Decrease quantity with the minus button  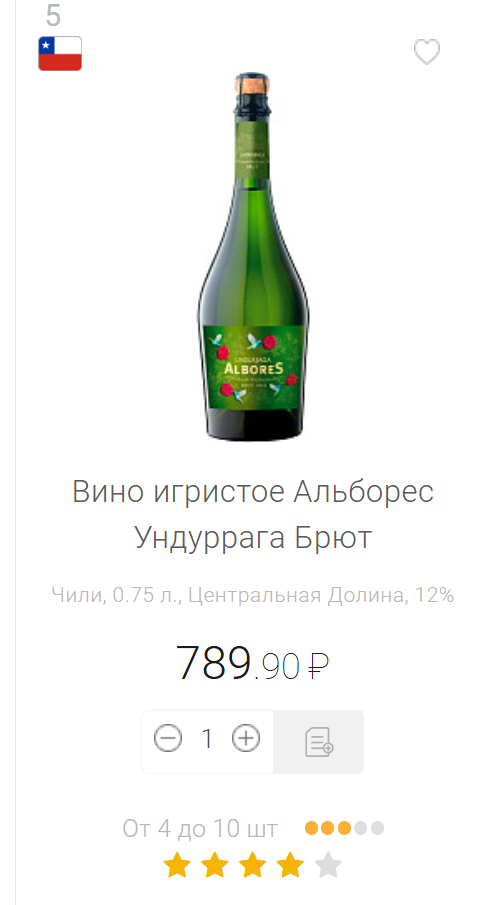tap(168, 738)
